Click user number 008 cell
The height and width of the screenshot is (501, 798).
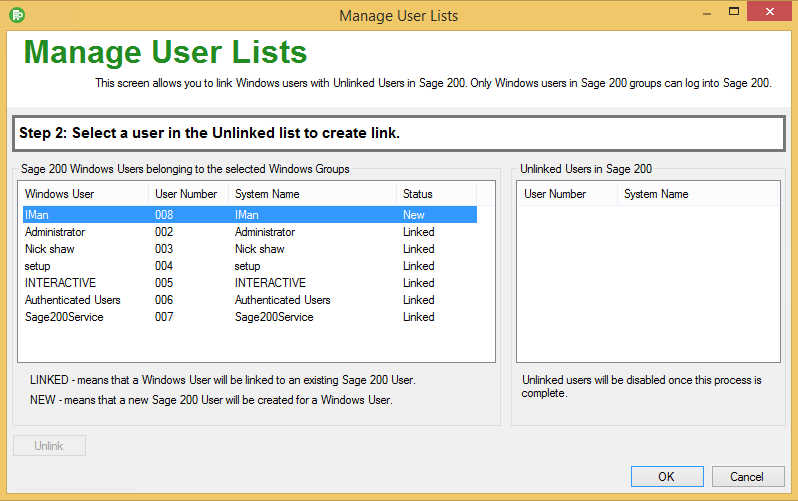(164, 215)
